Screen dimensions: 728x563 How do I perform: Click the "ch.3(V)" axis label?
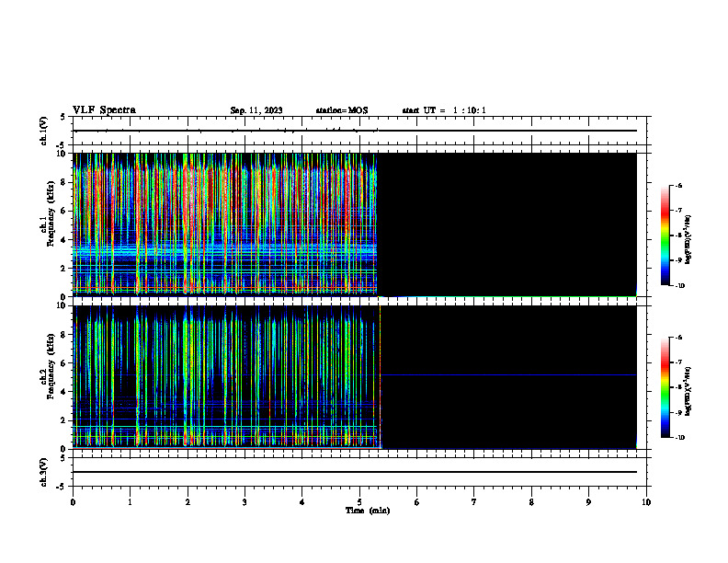44,472
